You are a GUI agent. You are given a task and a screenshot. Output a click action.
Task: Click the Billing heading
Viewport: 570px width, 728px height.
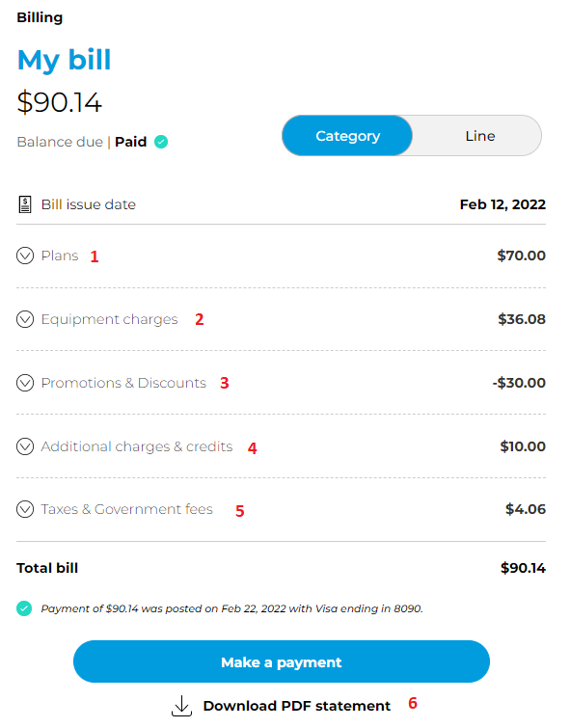tap(40, 17)
